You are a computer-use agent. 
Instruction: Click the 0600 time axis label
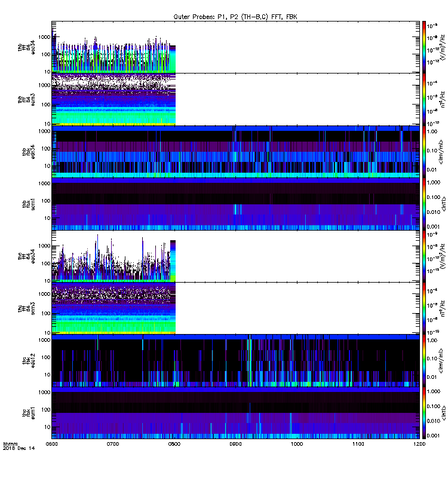tap(51, 444)
